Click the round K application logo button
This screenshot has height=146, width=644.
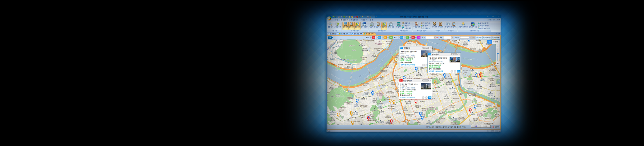click(329, 19)
